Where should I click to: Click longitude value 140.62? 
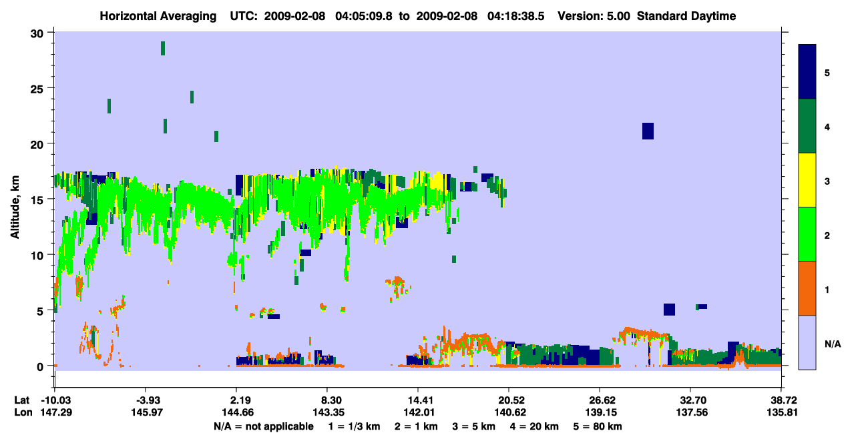tap(509, 412)
